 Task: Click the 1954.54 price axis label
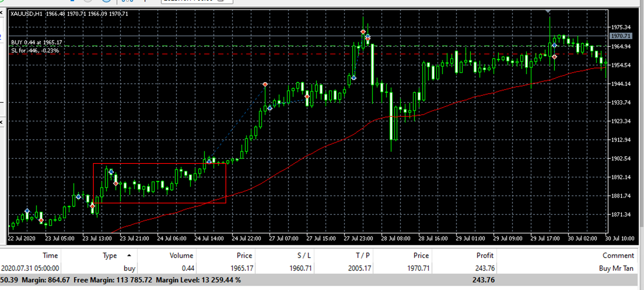621,65
